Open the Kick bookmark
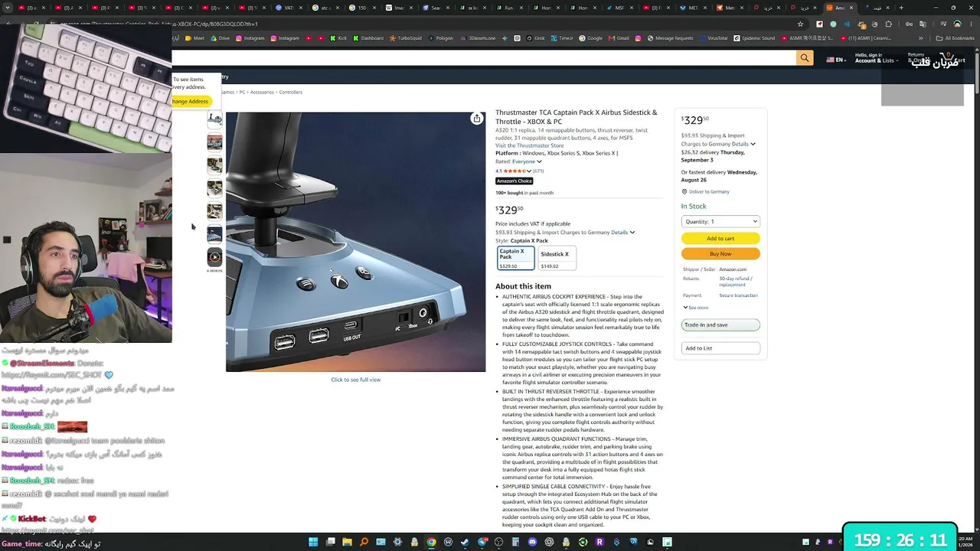 tap(338, 38)
